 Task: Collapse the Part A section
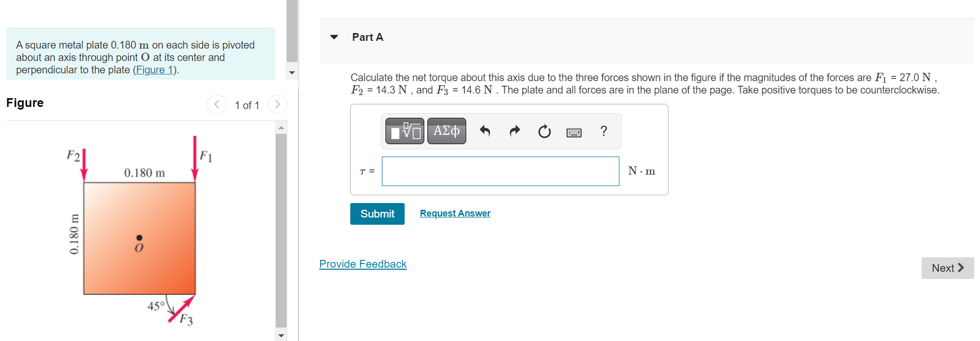(x=334, y=37)
